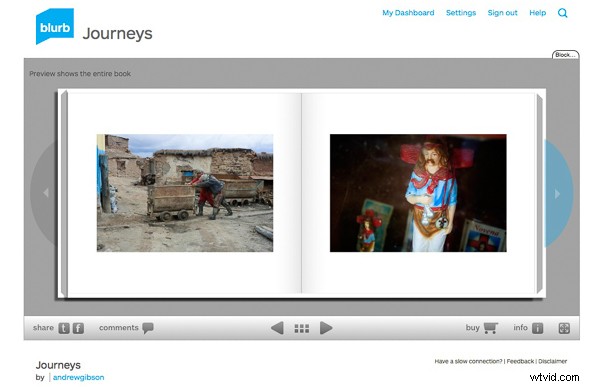Click the Blurb logo
This screenshot has width=600, height=387.
pyautogui.click(x=55, y=26)
